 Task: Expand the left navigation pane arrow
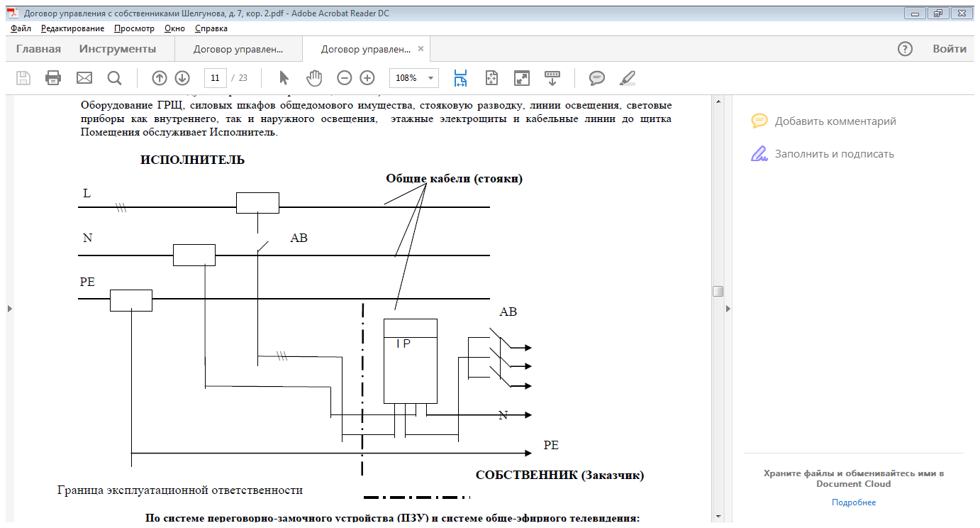9,308
